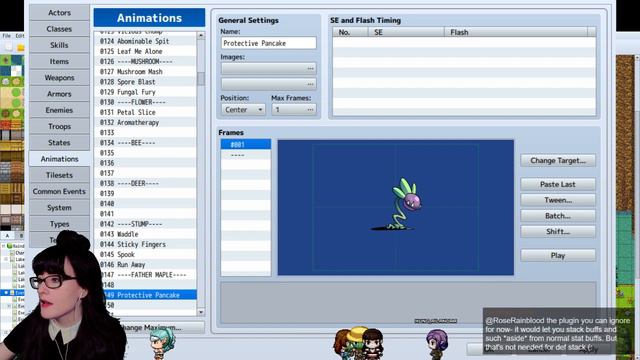Select frame #001 in Frames list
The width and height of the screenshot is (640, 360).
click(246, 144)
